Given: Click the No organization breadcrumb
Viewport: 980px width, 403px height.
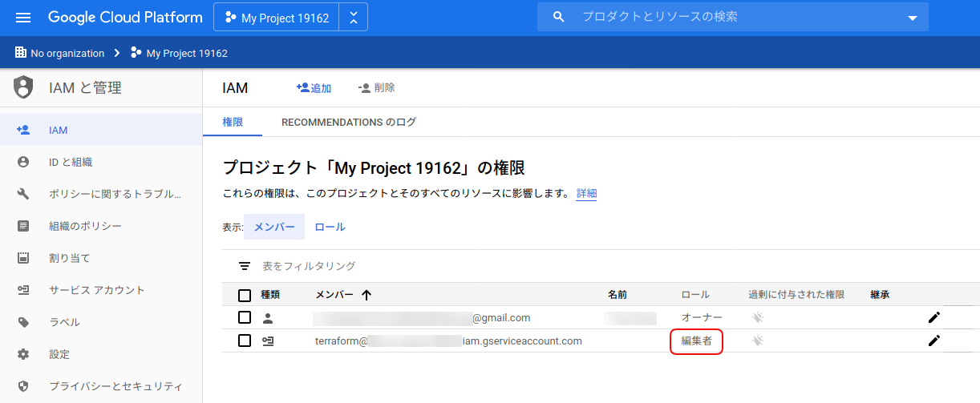Looking at the screenshot, I should pos(67,54).
